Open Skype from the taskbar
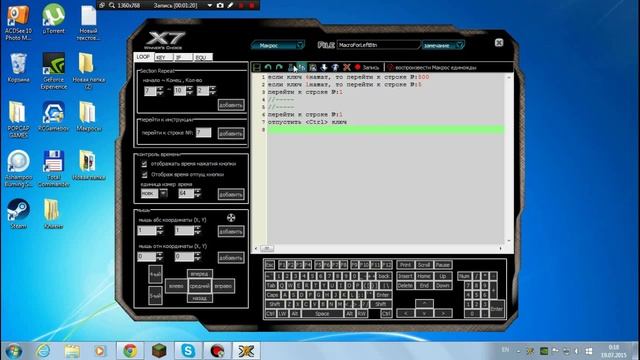 tap(188, 351)
